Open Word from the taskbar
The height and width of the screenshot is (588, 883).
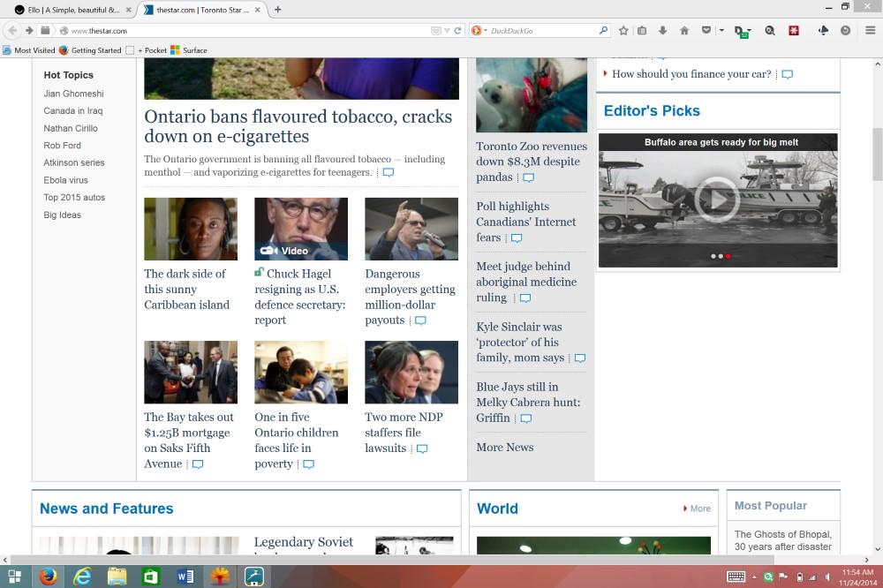tap(185, 577)
